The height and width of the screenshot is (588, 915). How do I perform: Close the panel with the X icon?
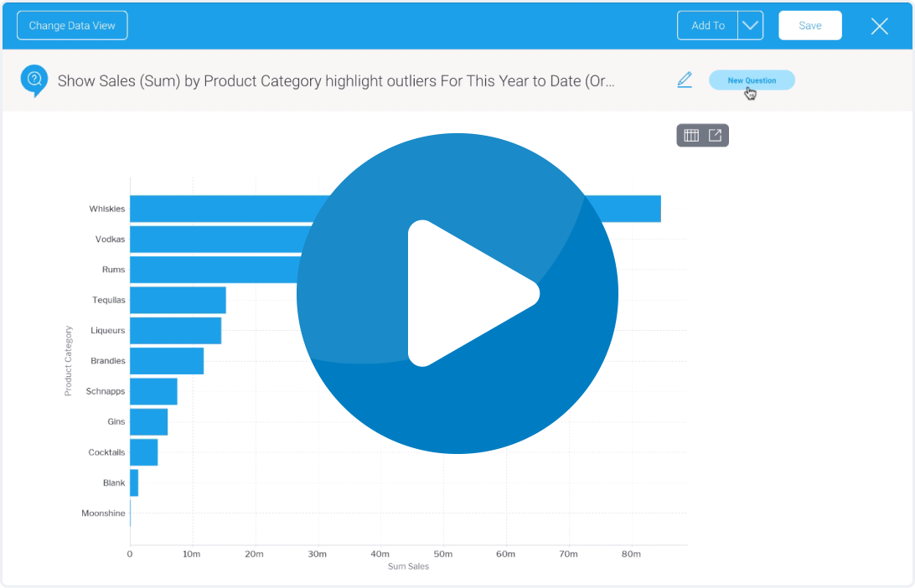pos(880,26)
